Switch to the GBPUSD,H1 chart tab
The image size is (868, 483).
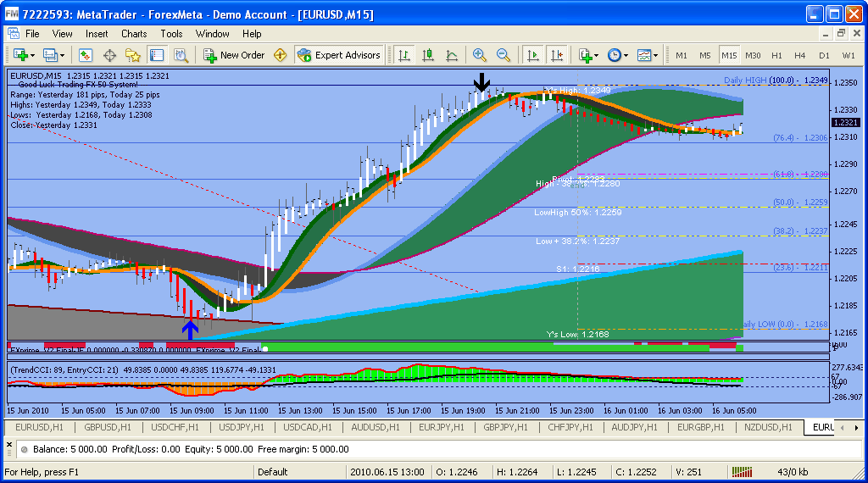click(108, 427)
